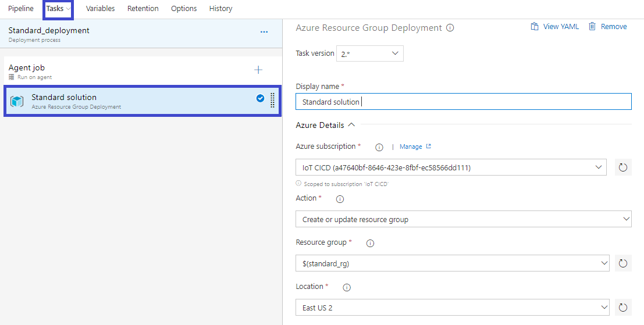The image size is (644, 325).
Task: Click the refresh icon next to Location
Action: click(623, 308)
